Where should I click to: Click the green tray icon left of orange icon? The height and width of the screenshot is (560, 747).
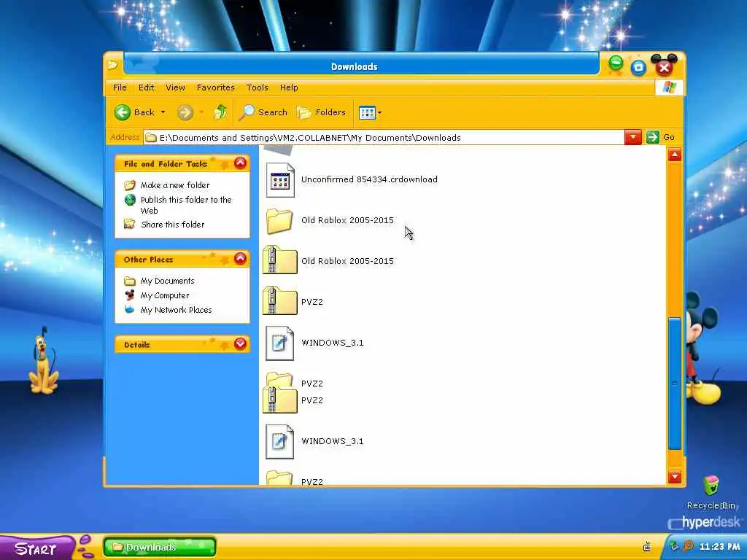coord(674,547)
